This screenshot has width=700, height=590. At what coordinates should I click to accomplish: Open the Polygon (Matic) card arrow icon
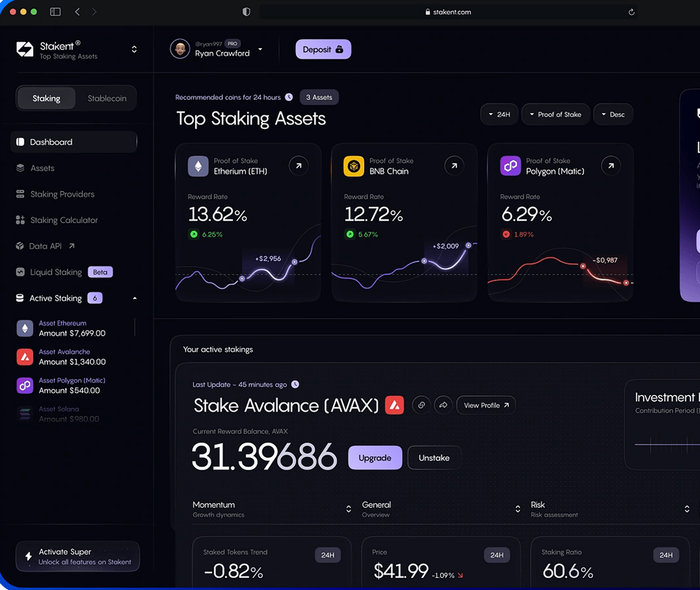611,165
